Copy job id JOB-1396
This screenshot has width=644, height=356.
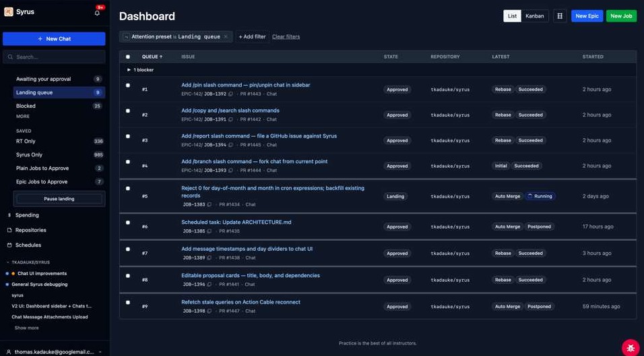click(210, 285)
